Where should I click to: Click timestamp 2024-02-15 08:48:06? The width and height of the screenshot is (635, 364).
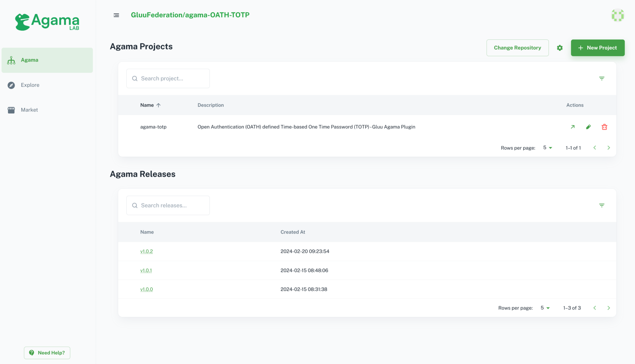coord(304,270)
